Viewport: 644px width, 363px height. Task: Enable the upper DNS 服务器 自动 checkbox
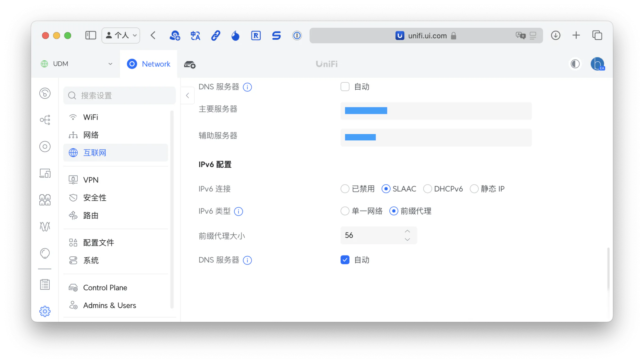coord(345,87)
